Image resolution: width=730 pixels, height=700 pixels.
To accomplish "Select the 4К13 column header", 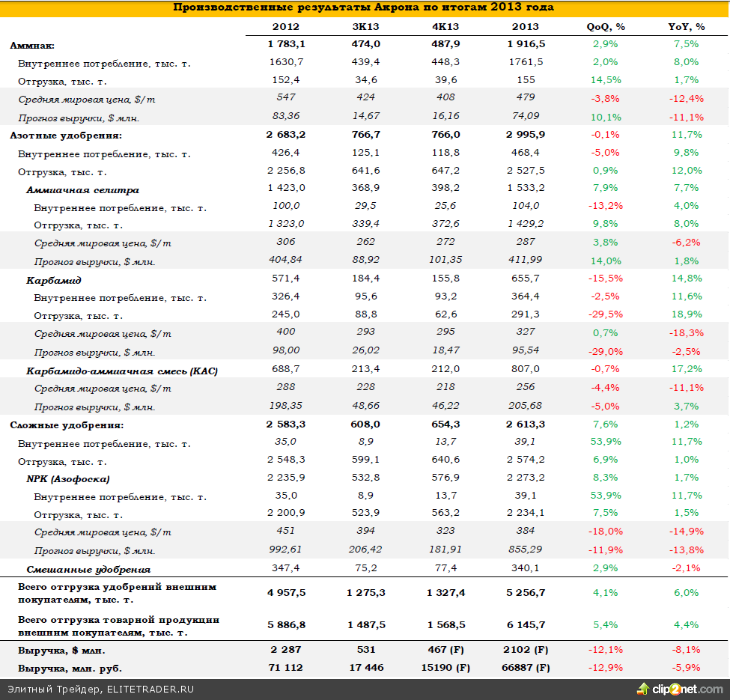I will click(x=445, y=27).
